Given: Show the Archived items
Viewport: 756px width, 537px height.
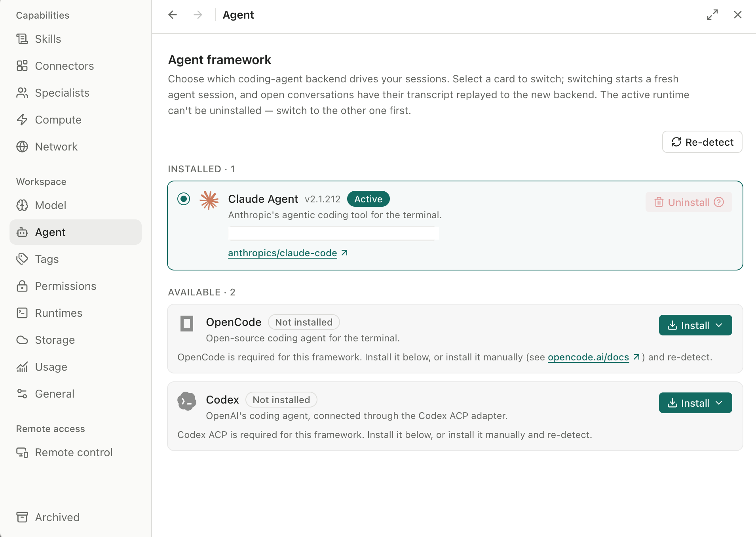Looking at the screenshot, I should coord(76,517).
